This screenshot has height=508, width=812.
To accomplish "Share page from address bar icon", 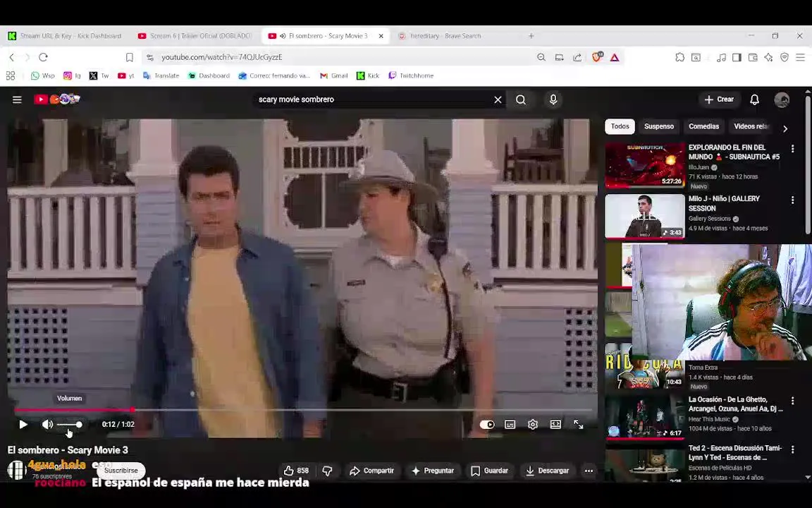I will pyautogui.click(x=577, y=58).
